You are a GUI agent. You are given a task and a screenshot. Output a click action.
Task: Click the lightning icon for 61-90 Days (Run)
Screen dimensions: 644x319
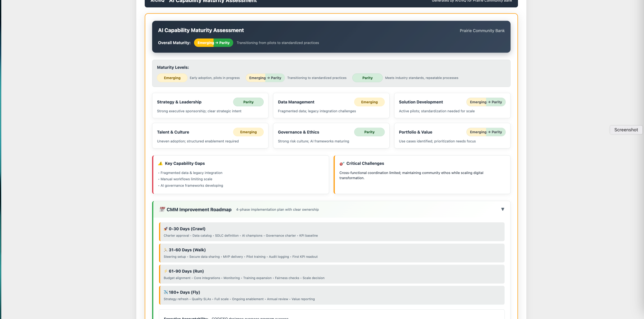tap(165, 271)
